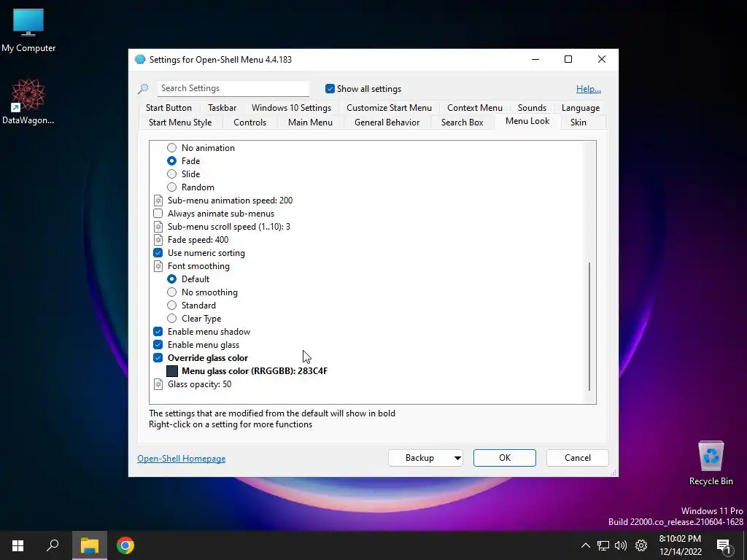Click the settings list vertical scrollbar
Screen dimensions: 747x560
tap(589, 326)
